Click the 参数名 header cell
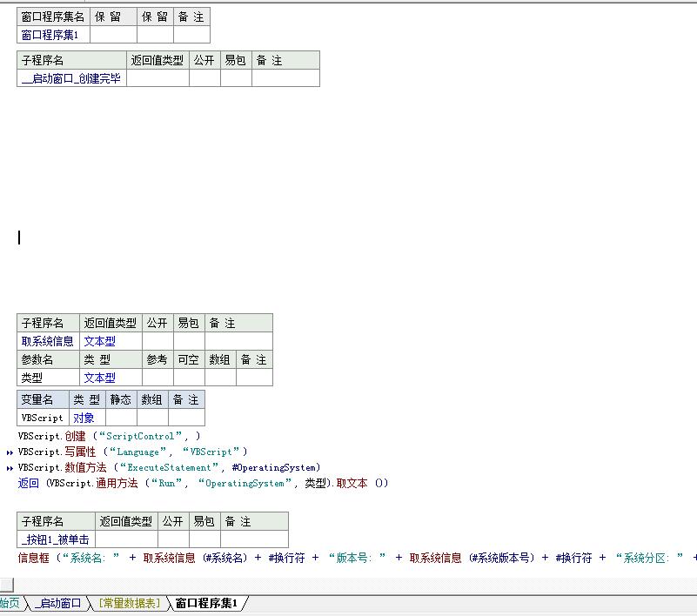Screen dimensions: 697x616 click(x=48, y=359)
